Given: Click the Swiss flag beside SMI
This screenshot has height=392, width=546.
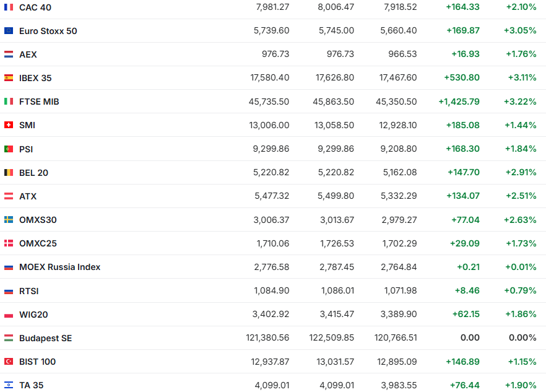Looking at the screenshot, I should [9, 125].
